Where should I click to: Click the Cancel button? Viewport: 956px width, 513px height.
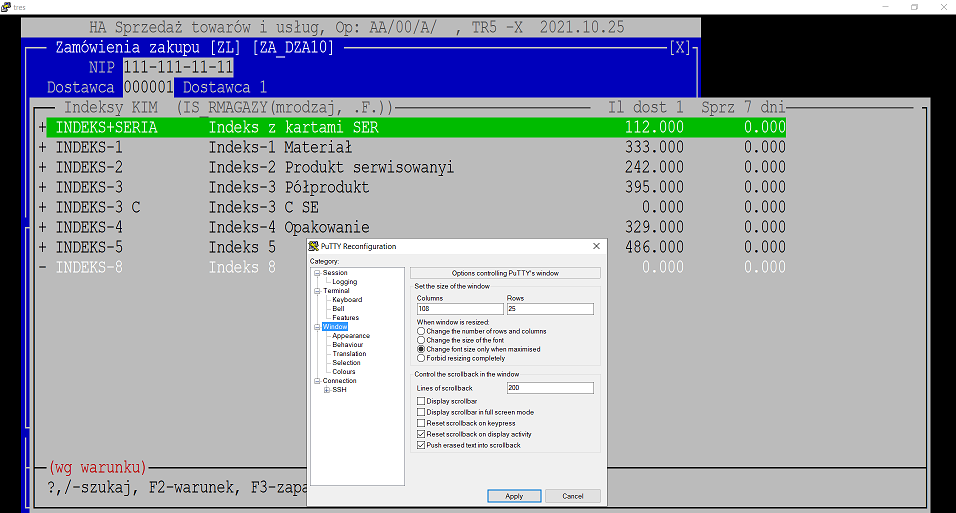[x=573, y=496]
